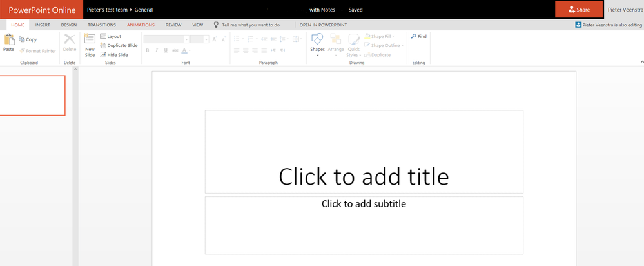
Task: Click the Hide Slide icon
Action: point(103,55)
